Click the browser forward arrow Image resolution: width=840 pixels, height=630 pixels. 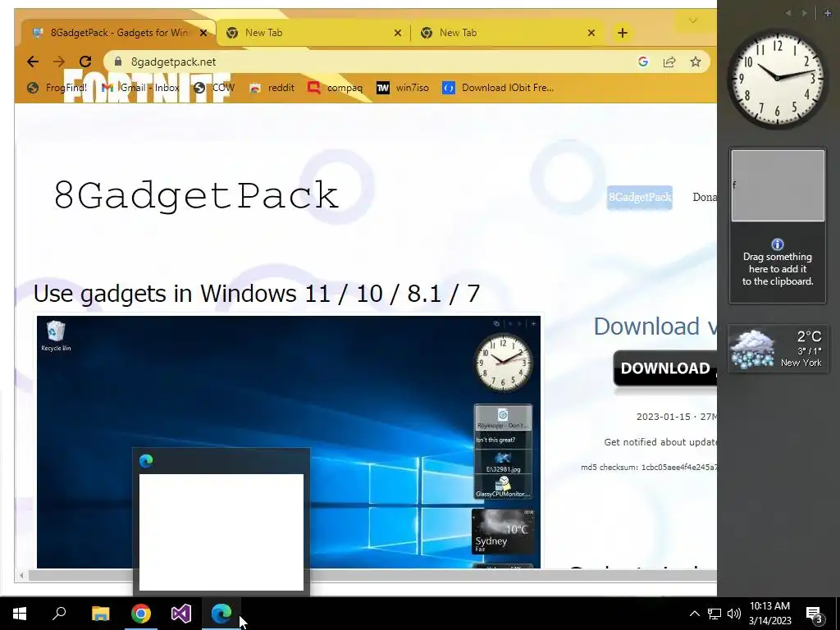pyautogui.click(x=59, y=62)
